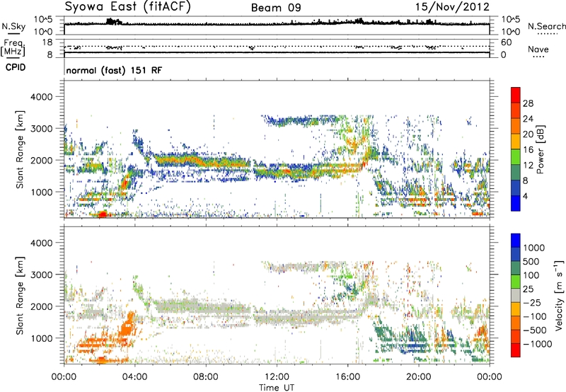
Task: Click the 'N.Search' legend label
Action: tap(547, 26)
